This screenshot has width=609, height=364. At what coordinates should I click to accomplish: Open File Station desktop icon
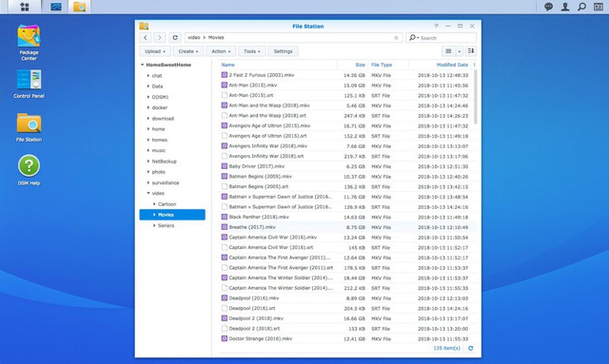(x=29, y=127)
